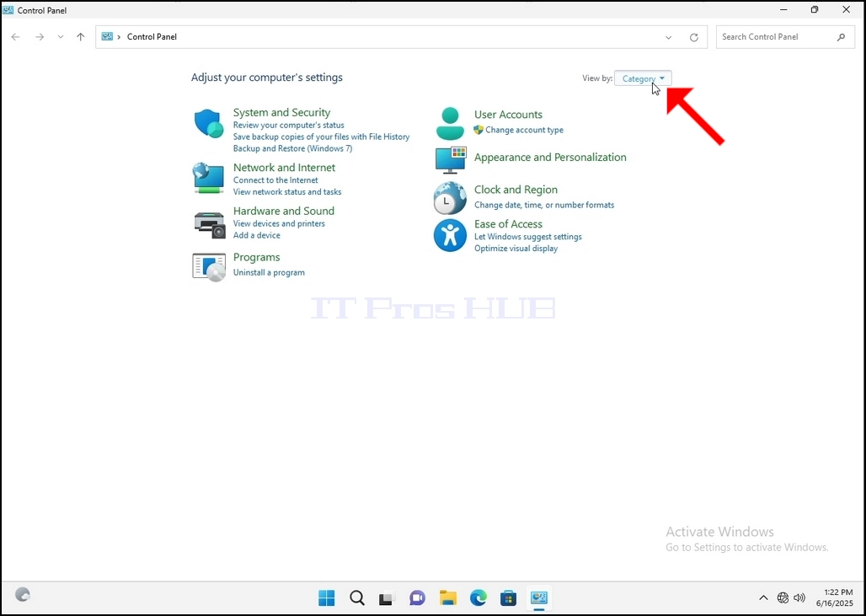Screen dimensions: 866x616
Task: Open Save backup copies with File History
Action: tap(322, 137)
